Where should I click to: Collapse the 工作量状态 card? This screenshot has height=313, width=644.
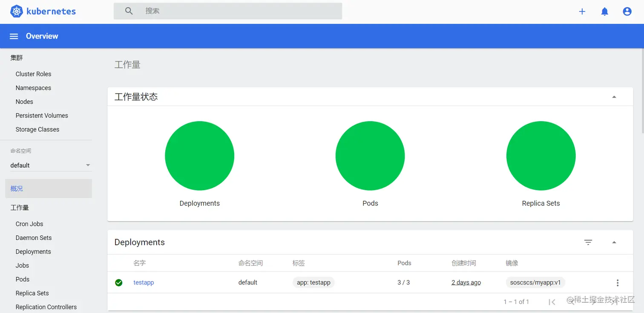614,97
